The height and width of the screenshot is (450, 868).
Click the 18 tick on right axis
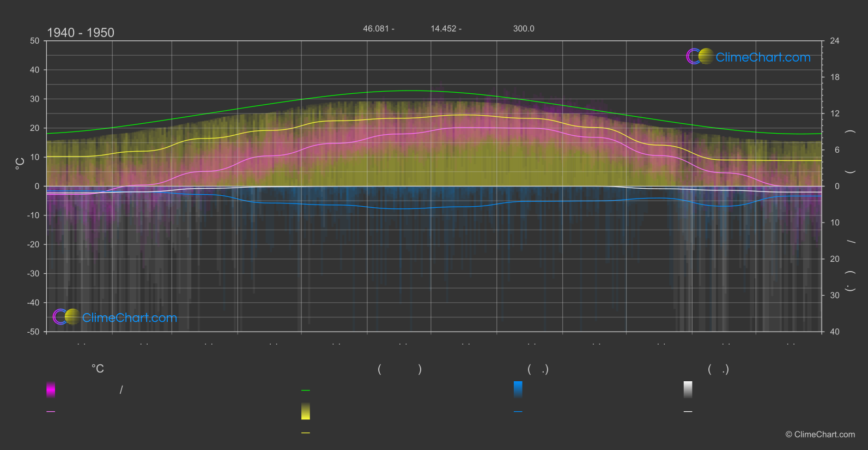pos(835,77)
